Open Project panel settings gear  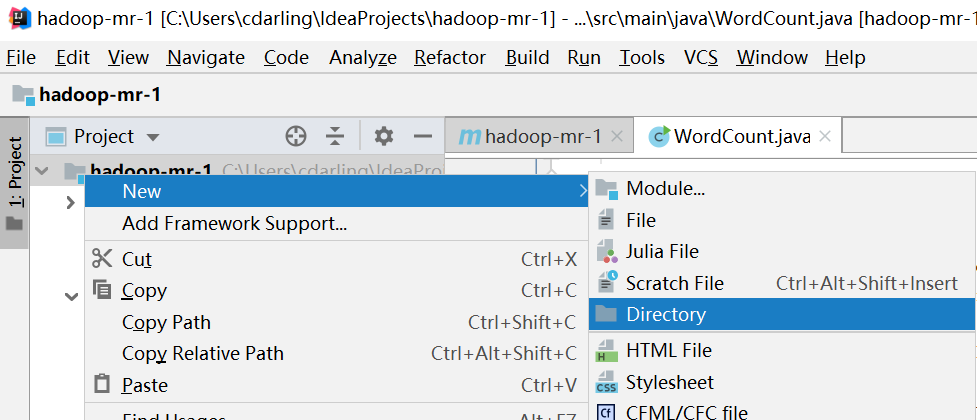(x=383, y=136)
